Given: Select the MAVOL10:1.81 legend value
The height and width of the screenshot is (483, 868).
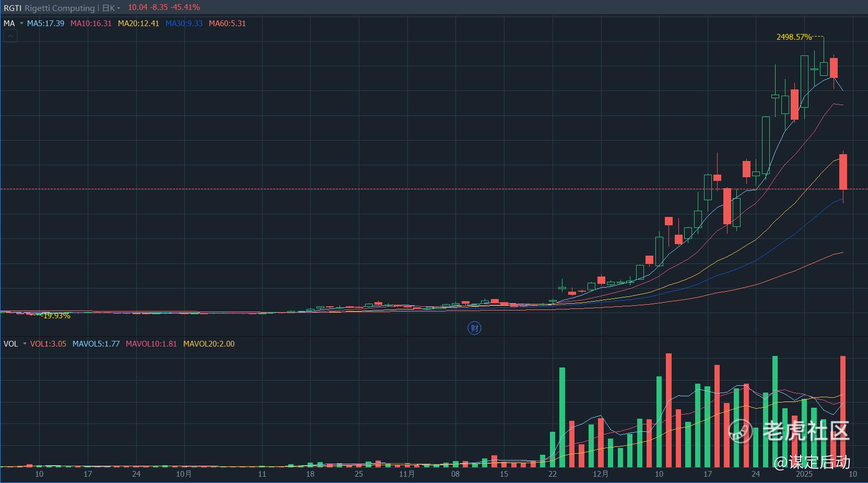Looking at the screenshot, I should pyautogui.click(x=151, y=344).
